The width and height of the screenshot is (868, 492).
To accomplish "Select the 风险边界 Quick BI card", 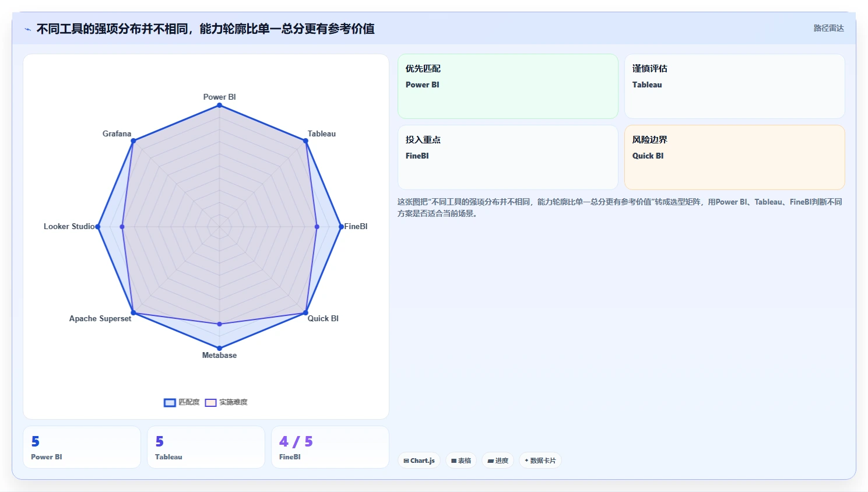I will coord(735,157).
